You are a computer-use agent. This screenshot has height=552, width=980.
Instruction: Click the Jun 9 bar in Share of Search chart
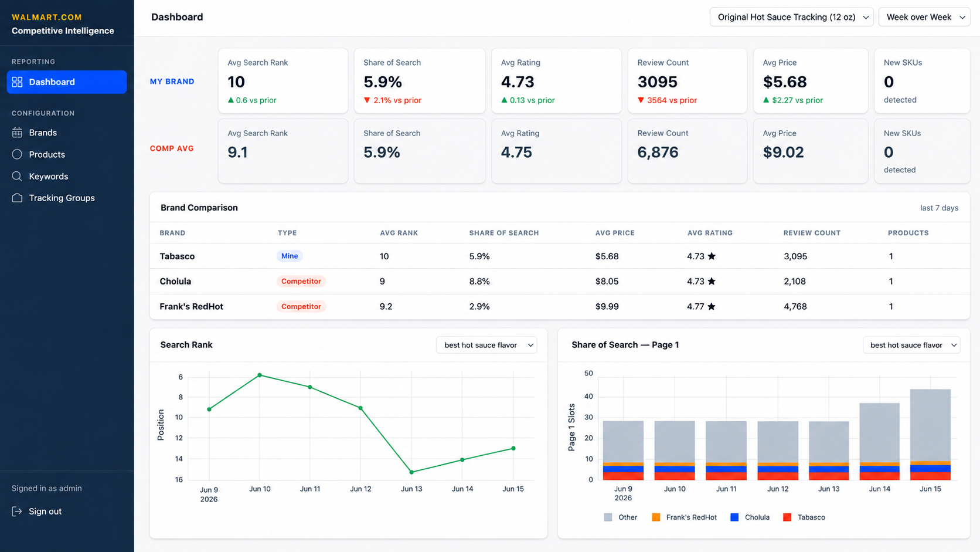click(623, 451)
